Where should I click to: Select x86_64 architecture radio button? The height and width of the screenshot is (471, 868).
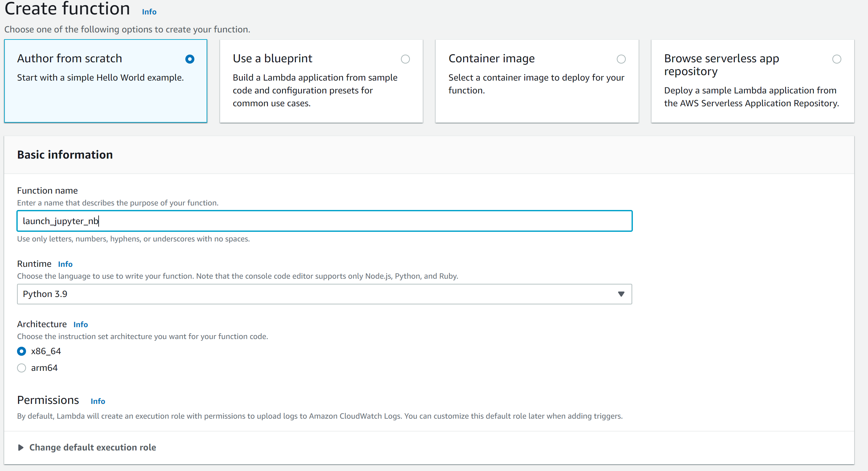tap(22, 351)
